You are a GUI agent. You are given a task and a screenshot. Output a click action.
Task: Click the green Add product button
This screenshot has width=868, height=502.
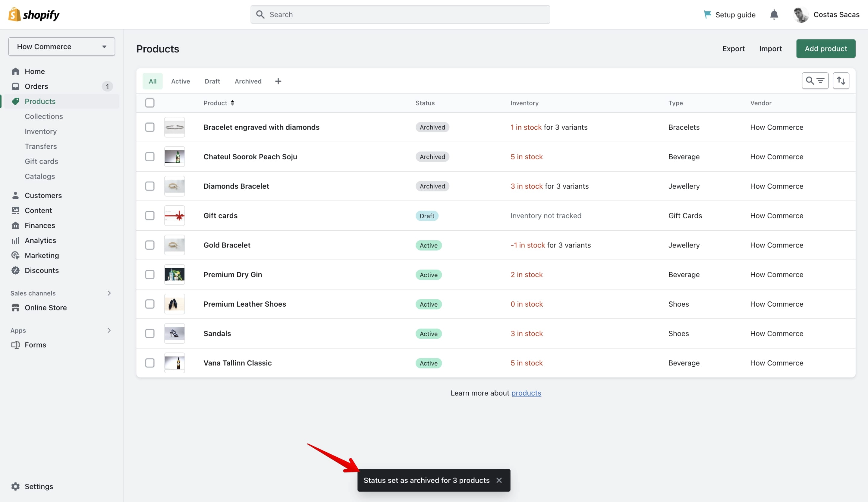[826, 49]
